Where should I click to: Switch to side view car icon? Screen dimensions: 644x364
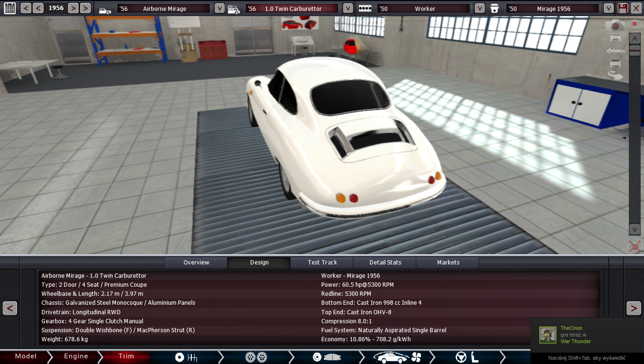point(616,50)
